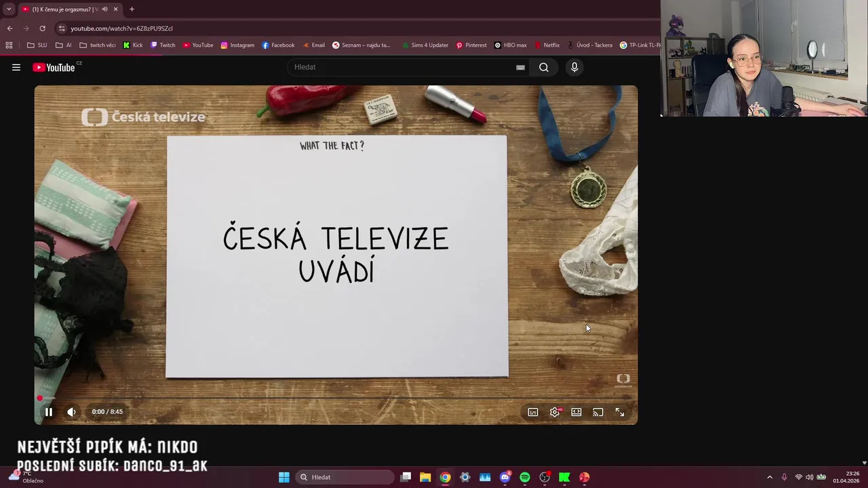Viewport: 868px width, 488px height.
Task: Open the red round app icon in the taskbar
Action: pos(585,477)
